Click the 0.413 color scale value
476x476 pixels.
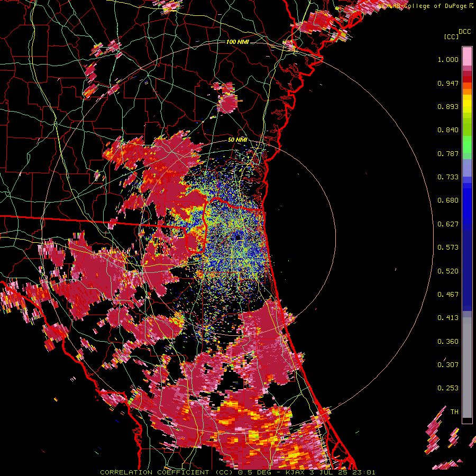pos(448,318)
